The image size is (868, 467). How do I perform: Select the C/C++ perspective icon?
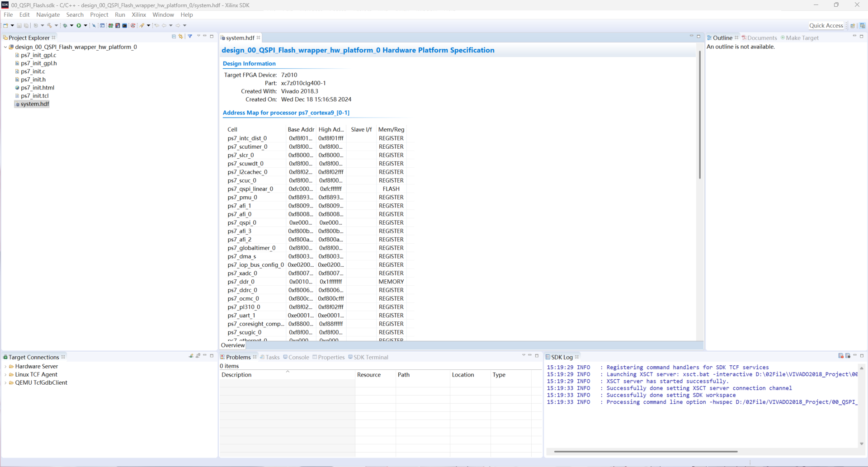pos(862,26)
